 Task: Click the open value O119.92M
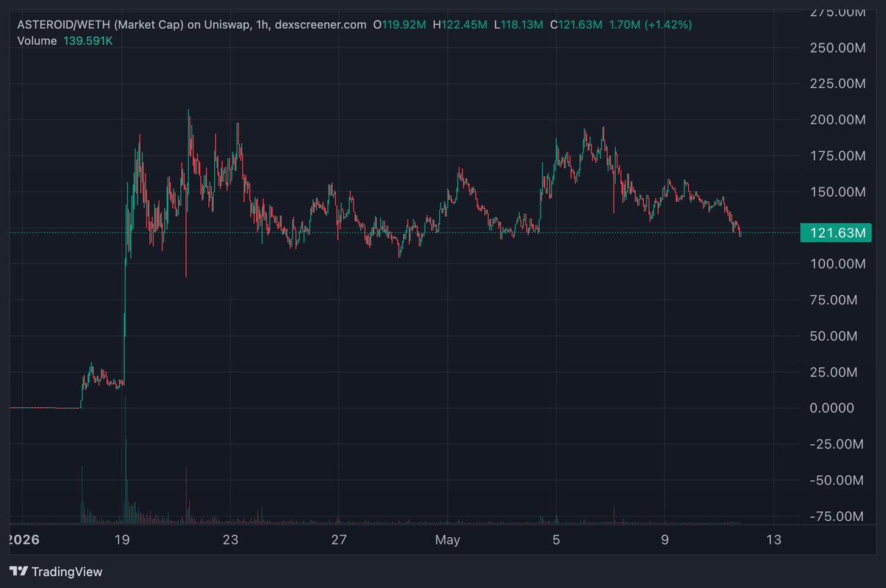coord(400,24)
